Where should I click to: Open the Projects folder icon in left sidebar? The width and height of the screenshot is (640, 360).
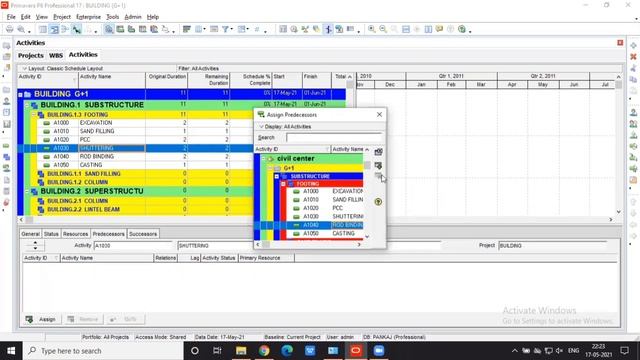7,90
